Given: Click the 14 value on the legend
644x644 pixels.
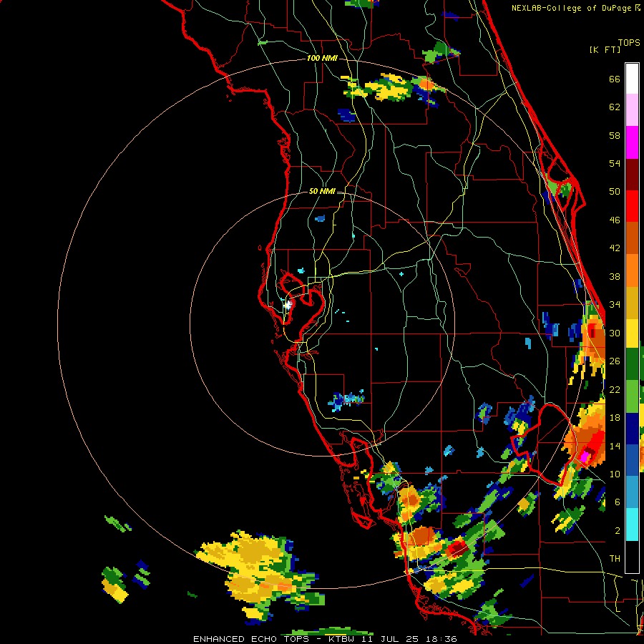Looking at the screenshot, I should 615,446.
